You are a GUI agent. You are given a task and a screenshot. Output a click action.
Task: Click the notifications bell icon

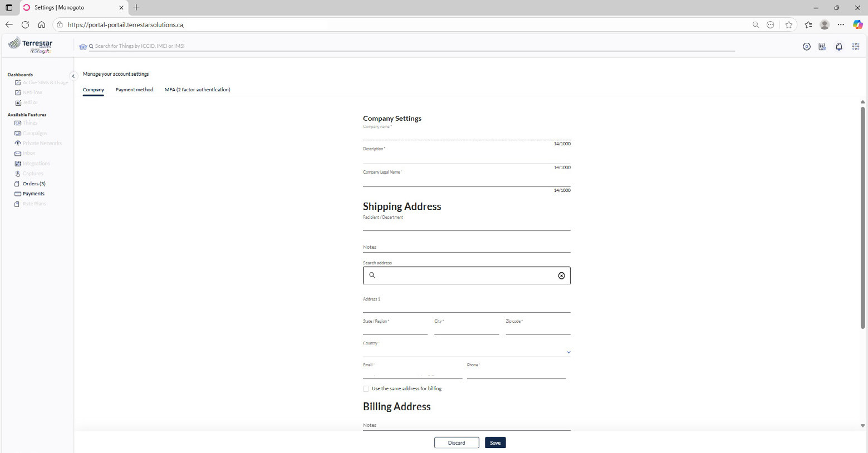point(838,47)
